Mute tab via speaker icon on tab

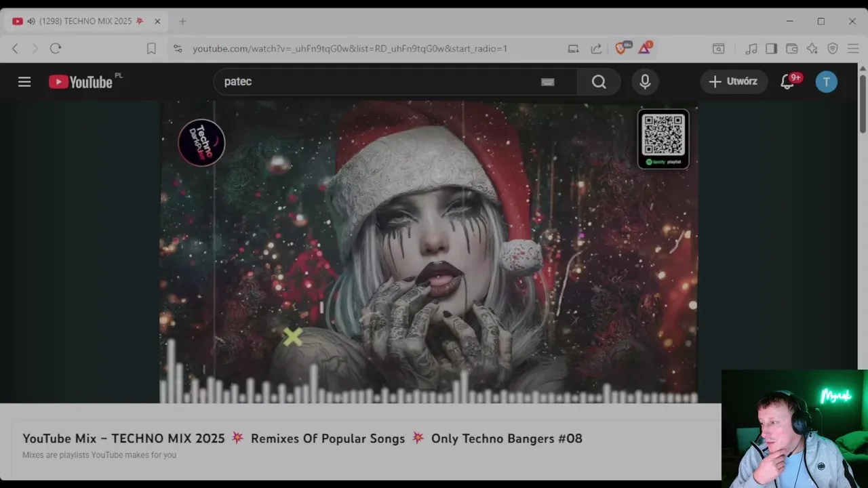tap(31, 21)
